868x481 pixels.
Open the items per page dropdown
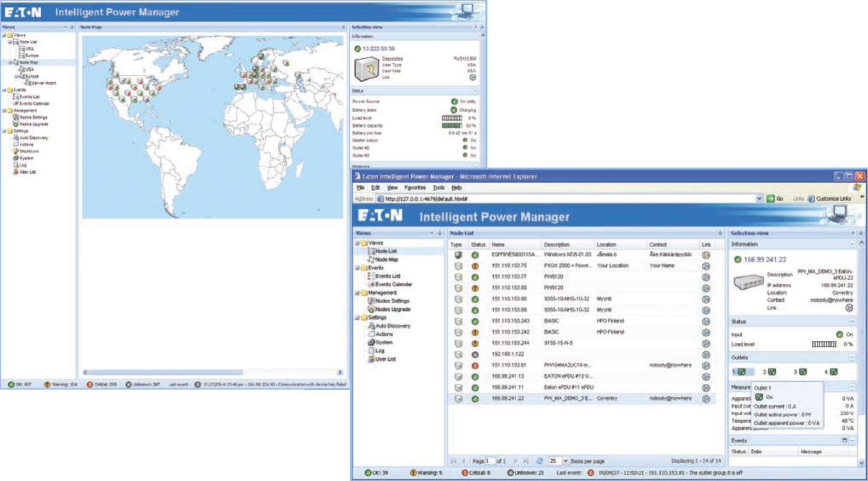pos(565,461)
